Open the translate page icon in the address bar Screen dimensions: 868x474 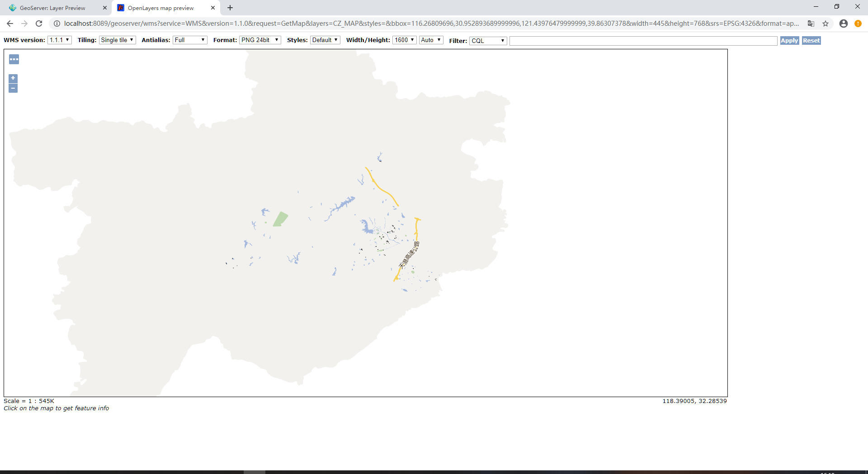click(x=811, y=24)
